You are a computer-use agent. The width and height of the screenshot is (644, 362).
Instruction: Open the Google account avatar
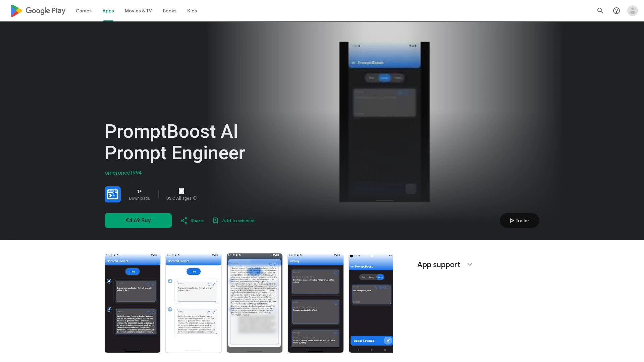point(633,11)
